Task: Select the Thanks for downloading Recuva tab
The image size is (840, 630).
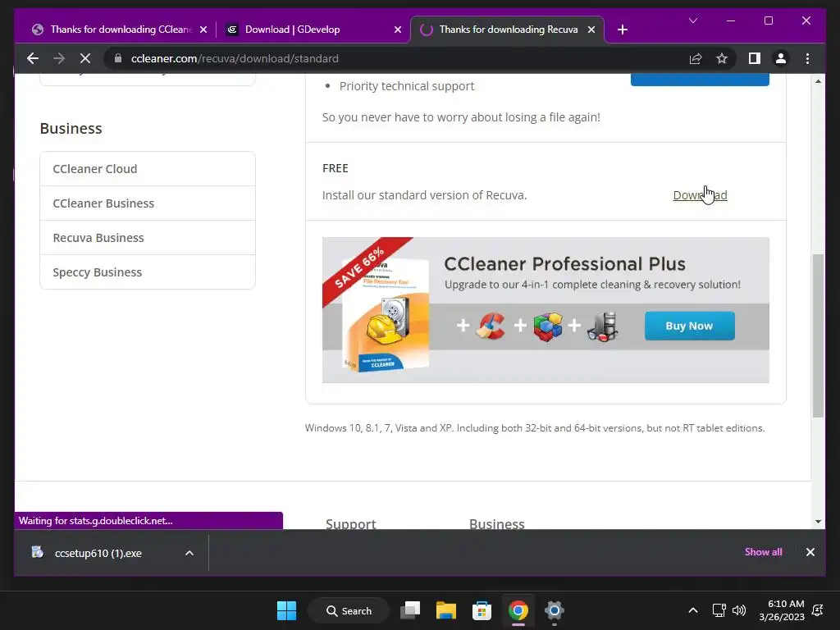Action: tap(507, 30)
